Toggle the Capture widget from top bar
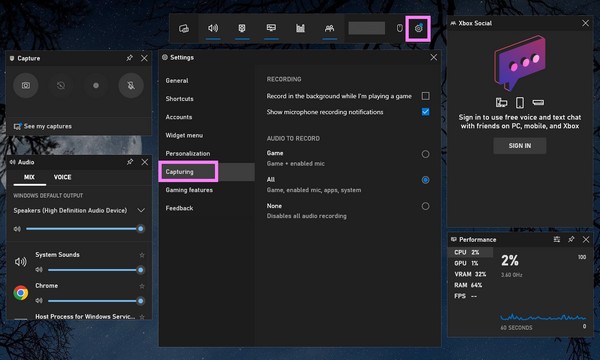 [242, 28]
